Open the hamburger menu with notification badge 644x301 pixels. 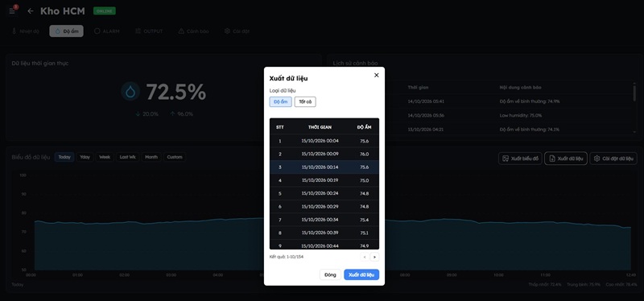click(x=12, y=11)
